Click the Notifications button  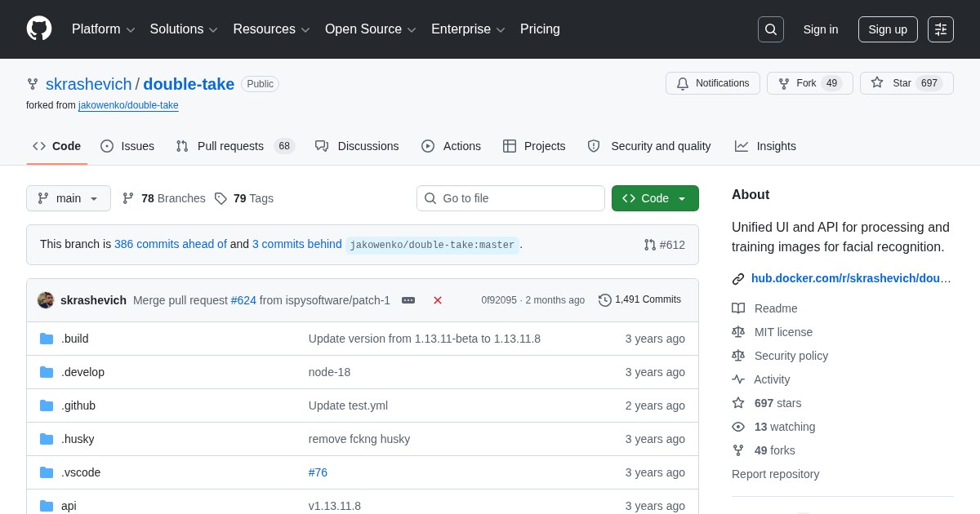coord(713,83)
